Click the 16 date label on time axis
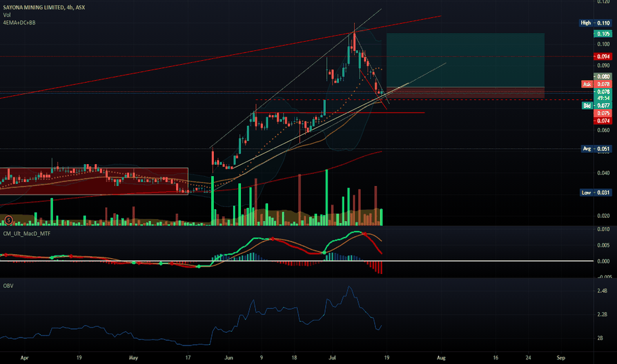617x364 pixels. (495, 357)
